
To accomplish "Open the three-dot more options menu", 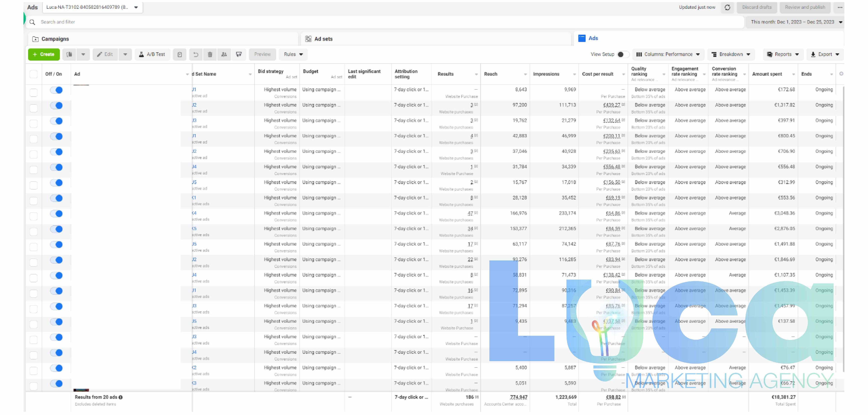I will pyautogui.click(x=840, y=7).
